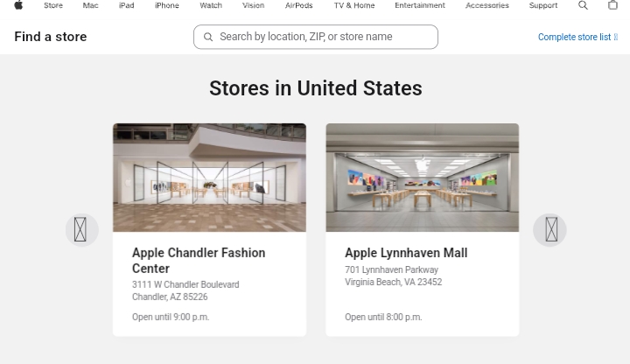Open the Entertainment menu

tap(420, 5)
